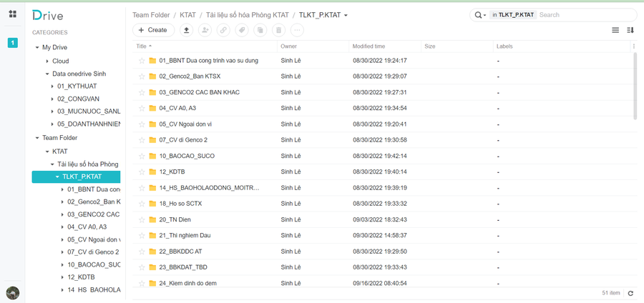Open the TLKT_P.KTAT breadcrumb dropdown
The image size is (644, 303).
click(x=346, y=15)
